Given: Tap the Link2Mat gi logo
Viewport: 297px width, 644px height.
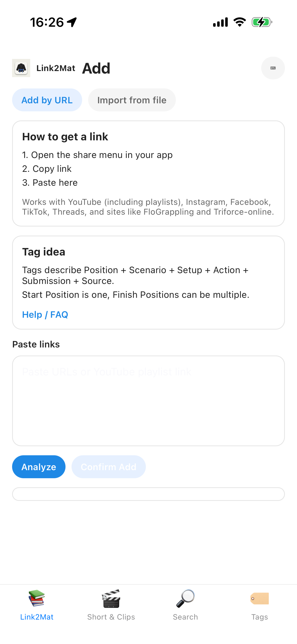Looking at the screenshot, I should tap(21, 68).
